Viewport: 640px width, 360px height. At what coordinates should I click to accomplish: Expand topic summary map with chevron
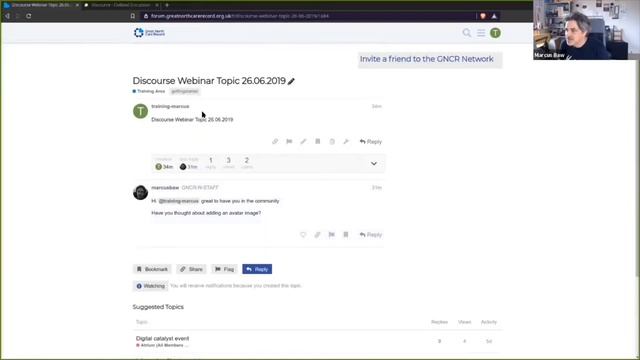(x=373, y=164)
